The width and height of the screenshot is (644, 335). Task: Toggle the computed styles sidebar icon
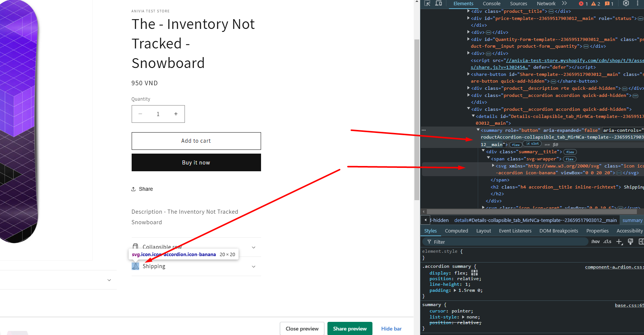(641, 242)
